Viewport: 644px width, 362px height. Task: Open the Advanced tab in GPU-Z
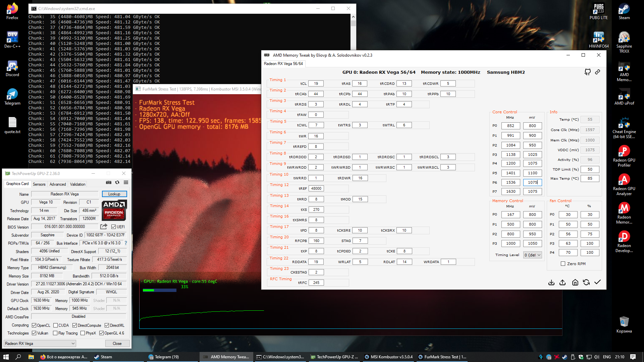tap(58, 184)
